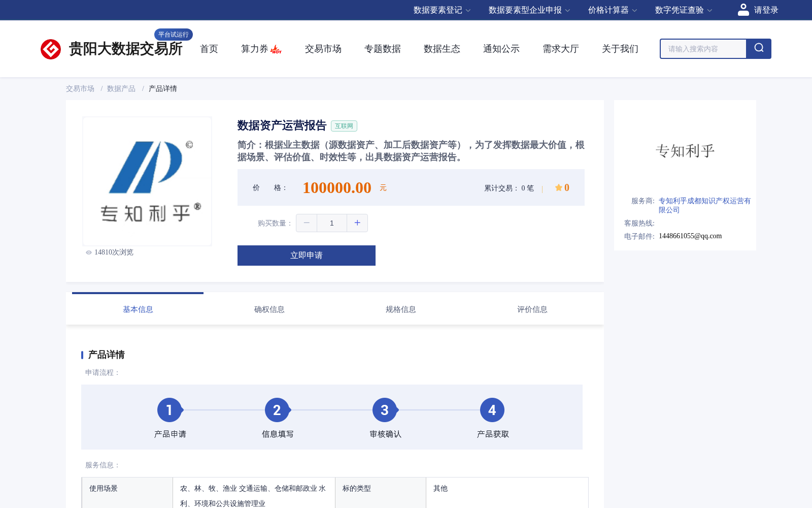This screenshot has height=508, width=812.
Task: Click 产品详情 breadcrumb current page
Action: click(x=163, y=88)
